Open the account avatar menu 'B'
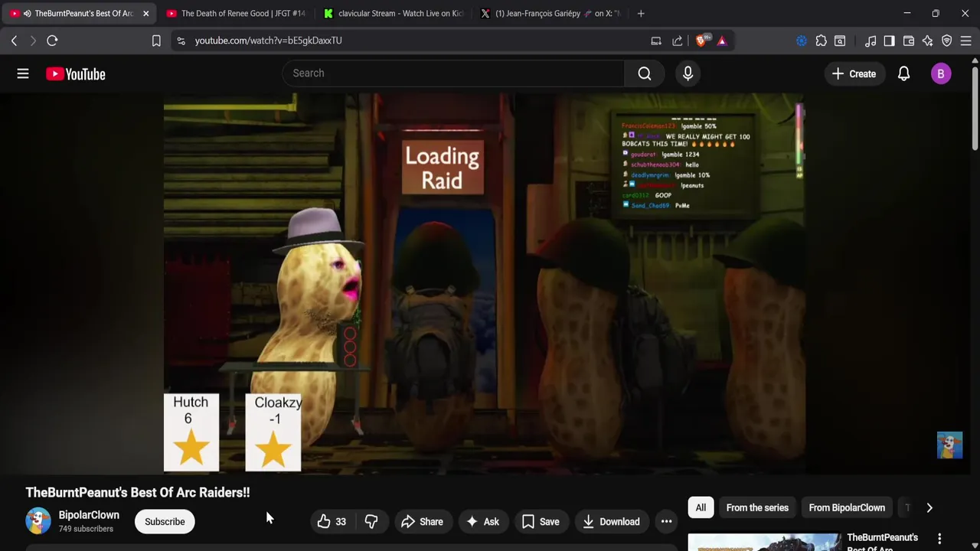Viewport: 980px width, 551px height. click(941, 73)
